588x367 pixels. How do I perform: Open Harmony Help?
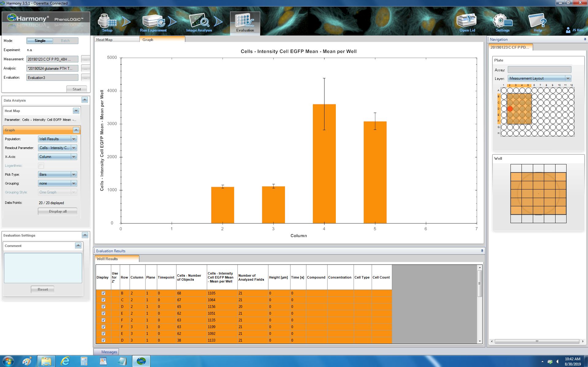(538, 23)
